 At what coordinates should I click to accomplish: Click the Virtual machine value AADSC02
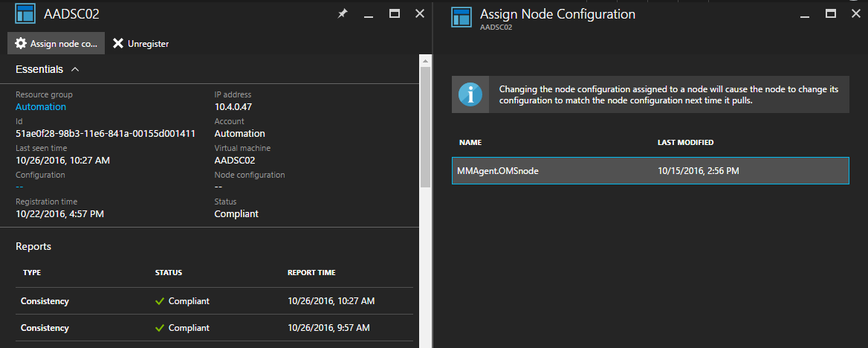(x=235, y=160)
